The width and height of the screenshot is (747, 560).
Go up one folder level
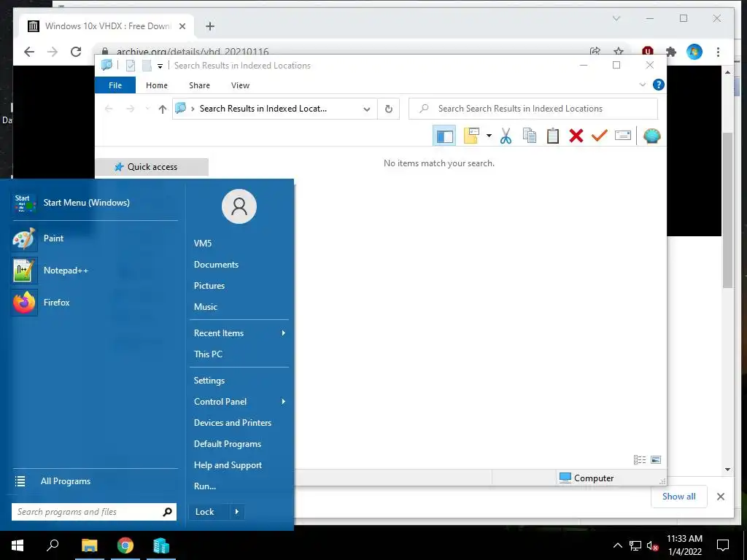pyautogui.click(x=163, y=109)
